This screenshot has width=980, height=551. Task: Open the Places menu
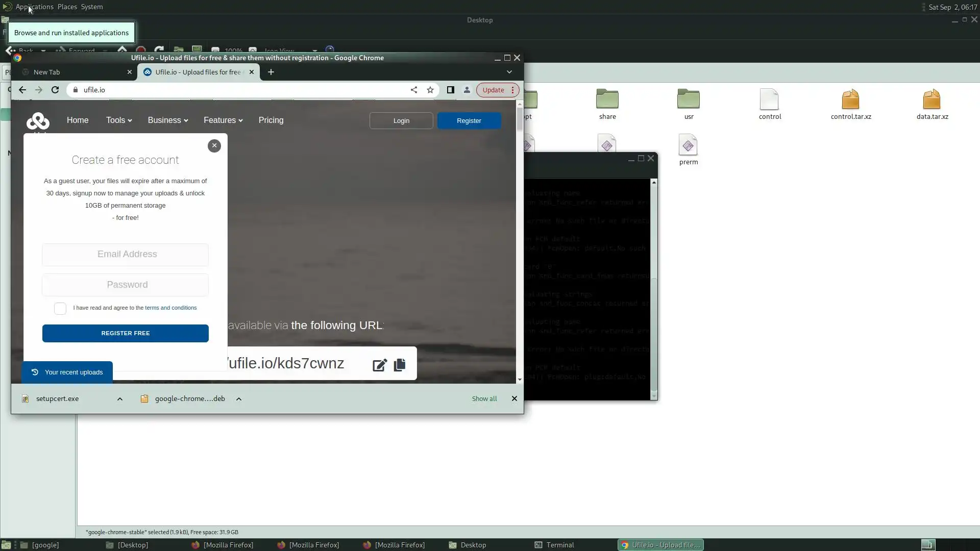[67, 7]
